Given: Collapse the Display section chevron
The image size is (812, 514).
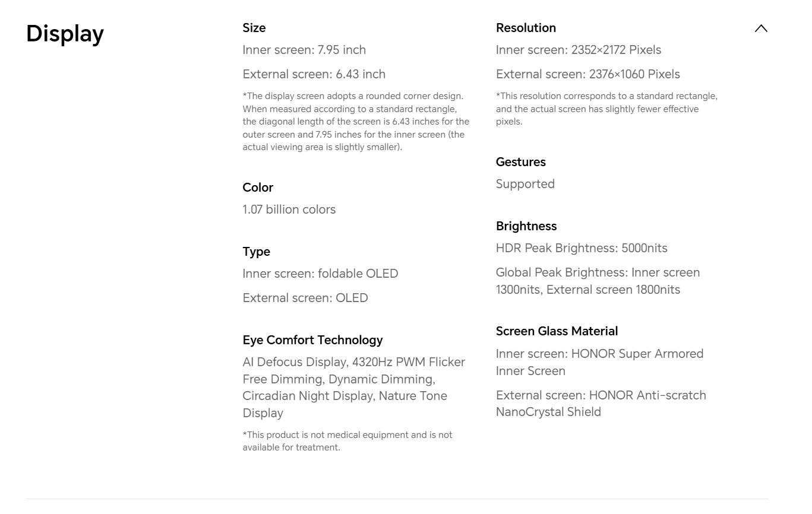Looking at the screenshot, I should tap(761, 28).
